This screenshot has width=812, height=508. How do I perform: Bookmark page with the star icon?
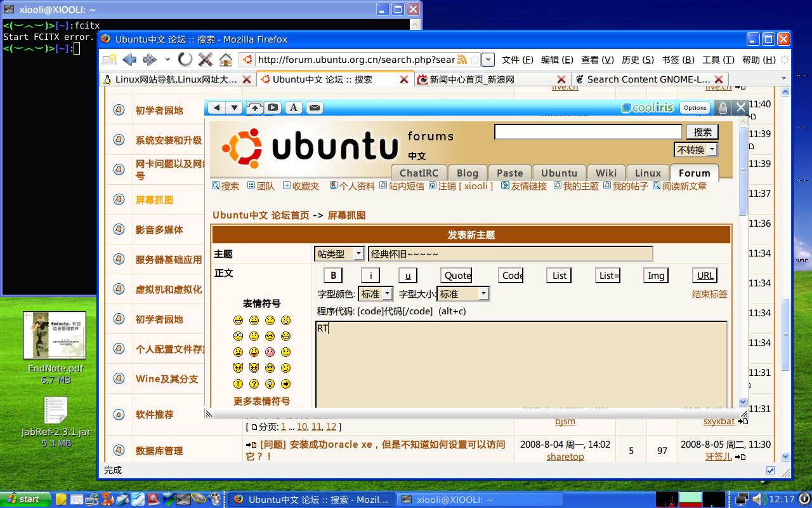(x=473, y=60)
